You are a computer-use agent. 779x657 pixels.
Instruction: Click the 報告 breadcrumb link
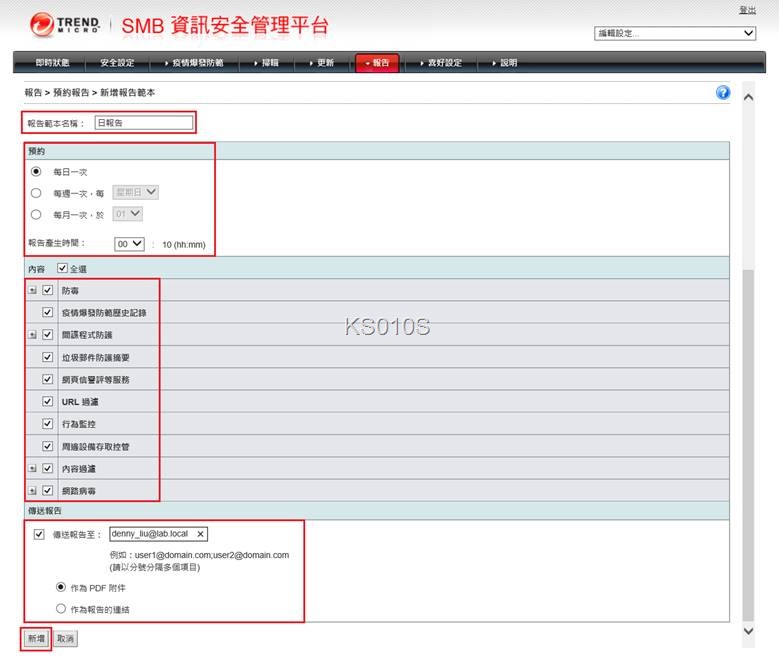point(33,92)
